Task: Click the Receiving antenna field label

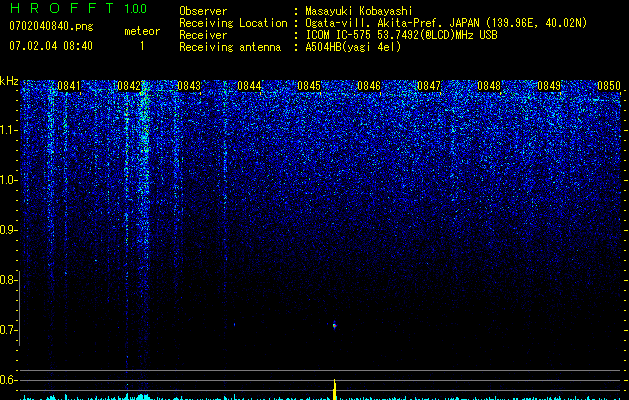Action: coord(230,47)
